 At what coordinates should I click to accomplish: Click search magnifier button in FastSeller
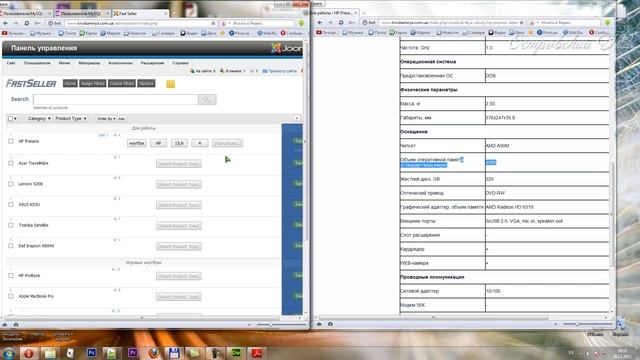[207, 99]
